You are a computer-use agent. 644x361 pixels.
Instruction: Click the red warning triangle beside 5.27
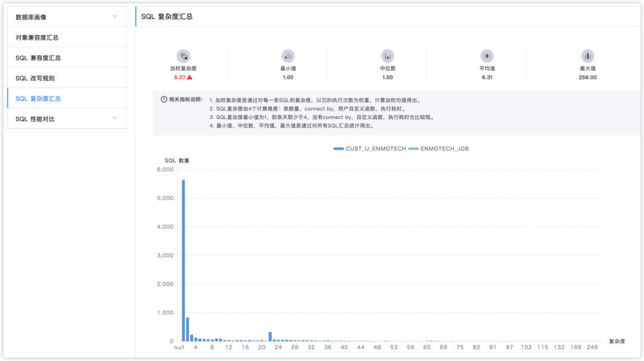(190, 77)
